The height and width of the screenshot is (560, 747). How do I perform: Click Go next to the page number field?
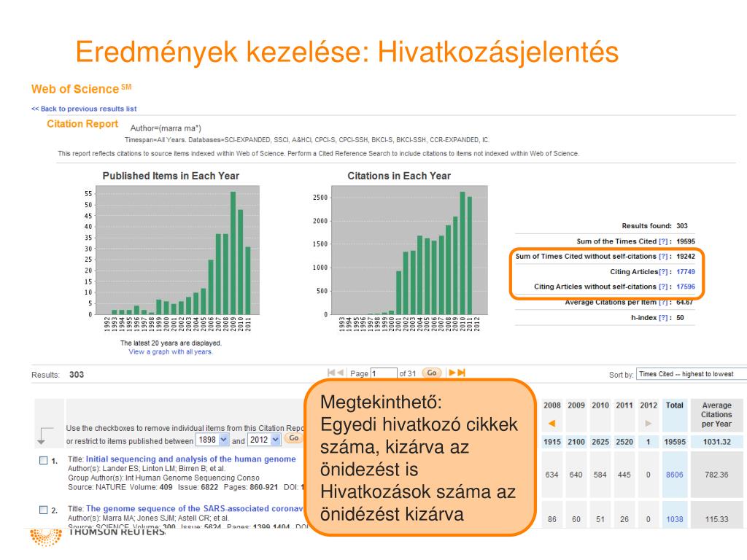point(432,373)
